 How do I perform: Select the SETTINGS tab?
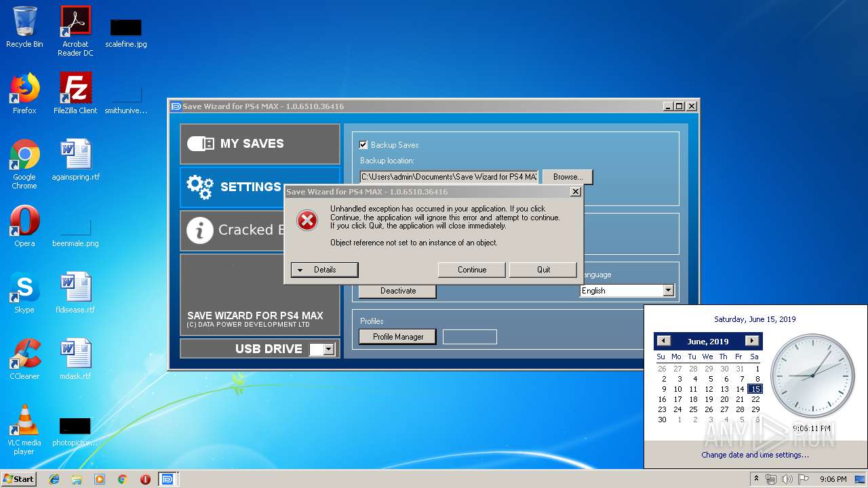click(x=233, y=186)
